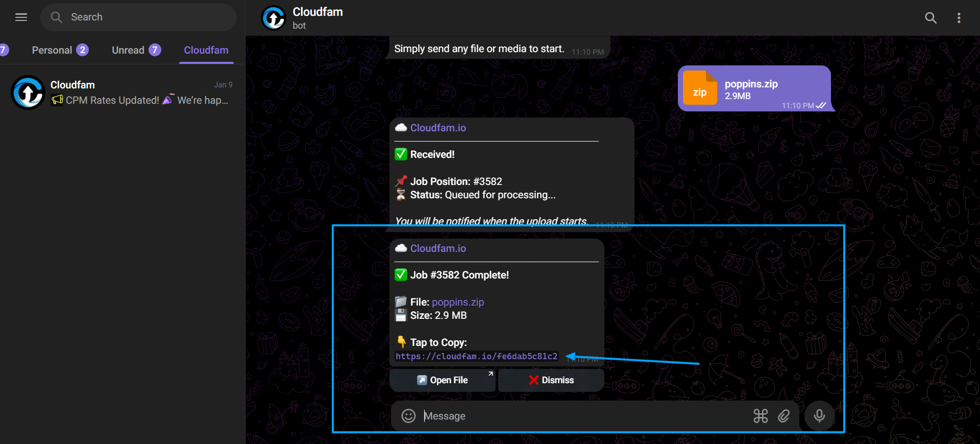Click the search icon in chat header

(x=930, y=18)
